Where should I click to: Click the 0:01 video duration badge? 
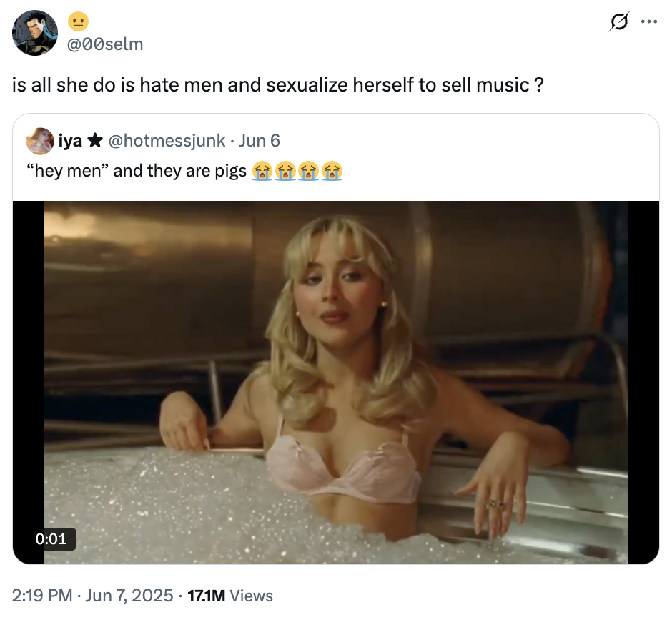point(53,539)
